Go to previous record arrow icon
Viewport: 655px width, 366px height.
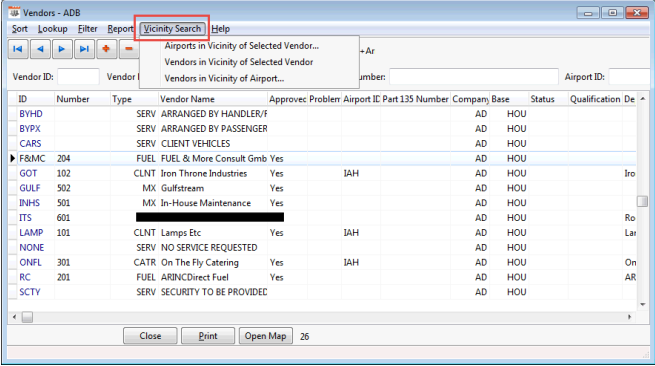[x=40, y=49]
